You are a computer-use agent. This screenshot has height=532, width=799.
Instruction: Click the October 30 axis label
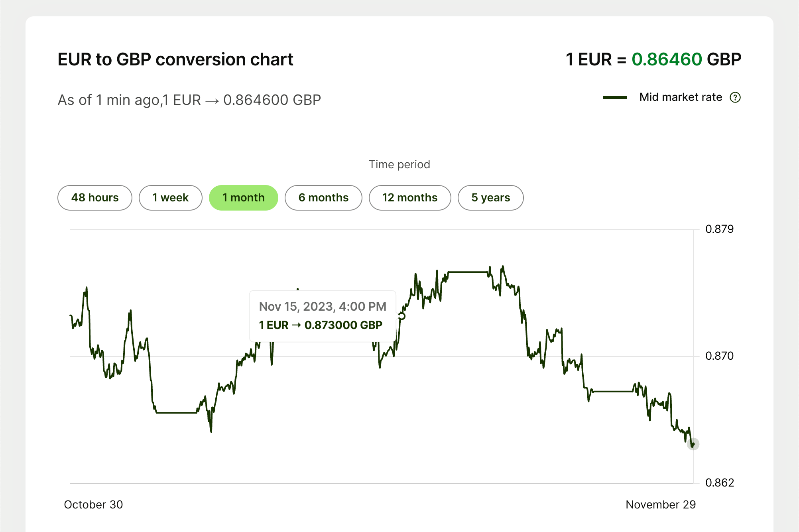pyautogui.click(x=93, y=504)
